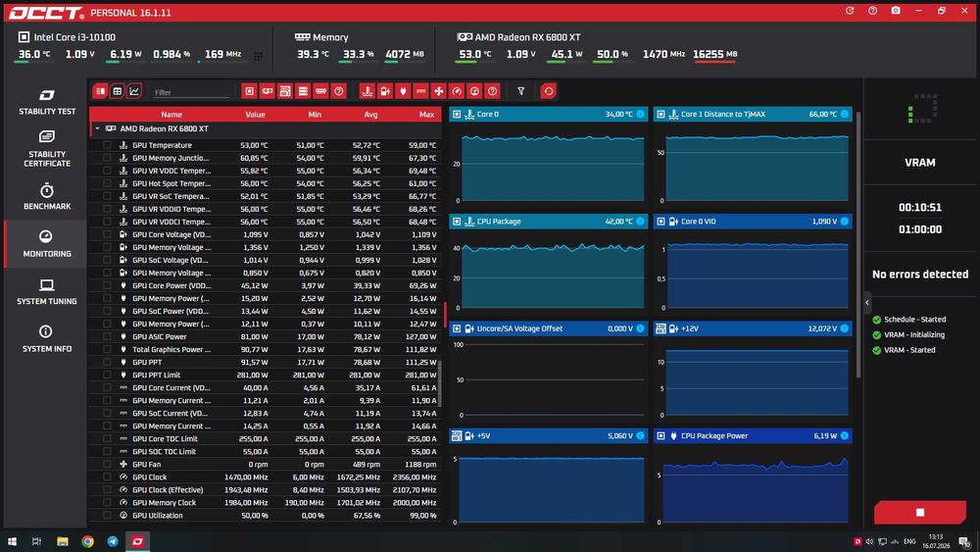Tick the GPU PPT Limit checkbox
The image size is (980, 552).
tap(107, 375)
